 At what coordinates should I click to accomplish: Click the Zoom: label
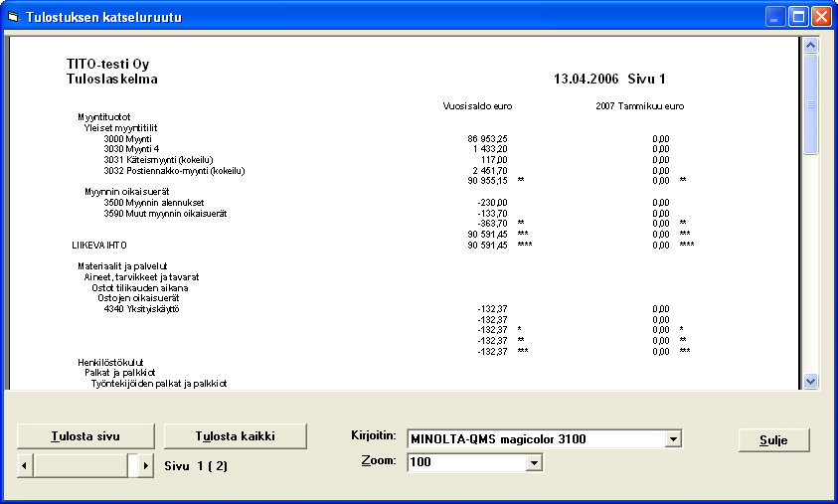pos(379,460)
